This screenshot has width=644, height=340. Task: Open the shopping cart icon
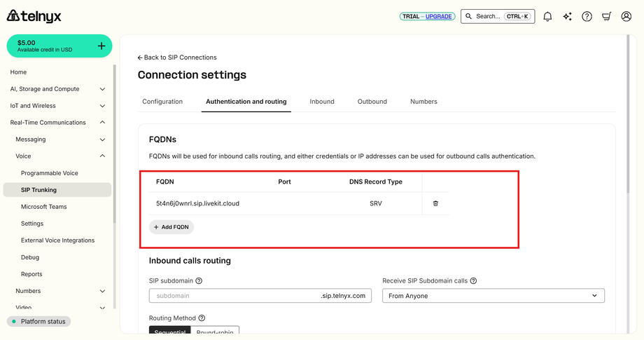[x=606, y=16]
